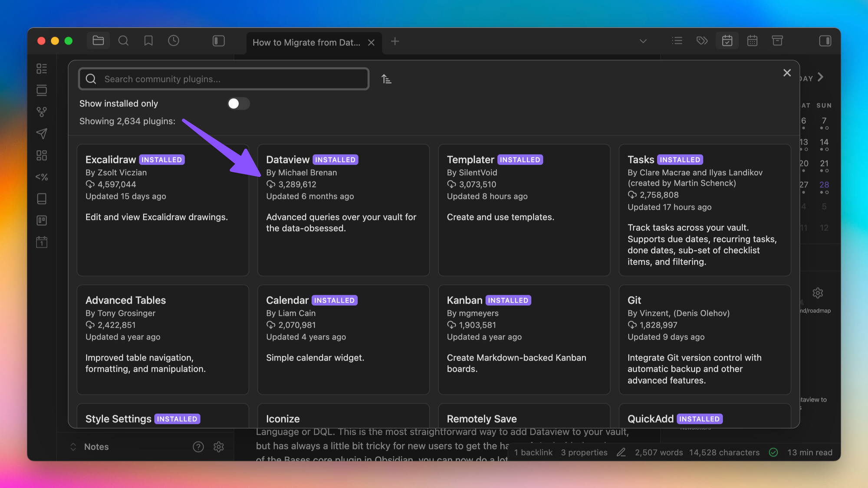Viewport: 868px width, 488px height.
Task: Open the file explorer folder icon
Action: click(99, 41)
